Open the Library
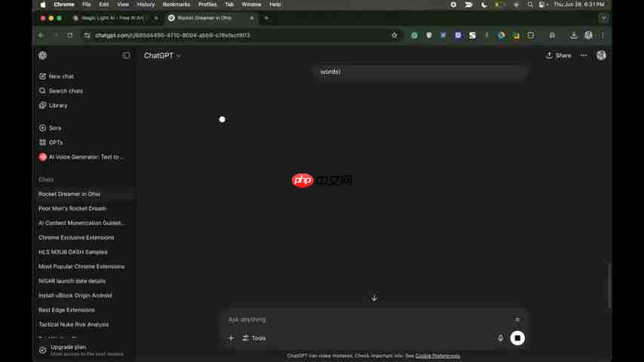Viewport: 644px width, 362px height. [x=54, y=106]
